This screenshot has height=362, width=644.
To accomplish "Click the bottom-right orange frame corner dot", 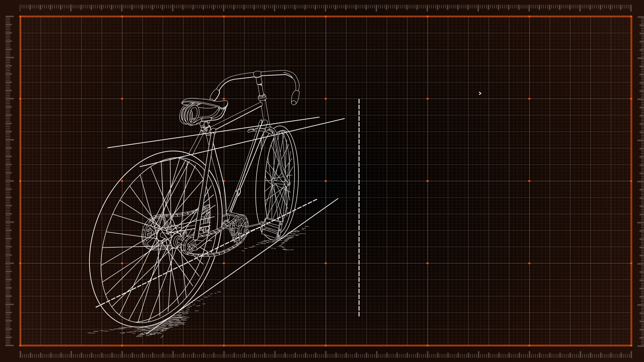I will [x=631, y=345].
